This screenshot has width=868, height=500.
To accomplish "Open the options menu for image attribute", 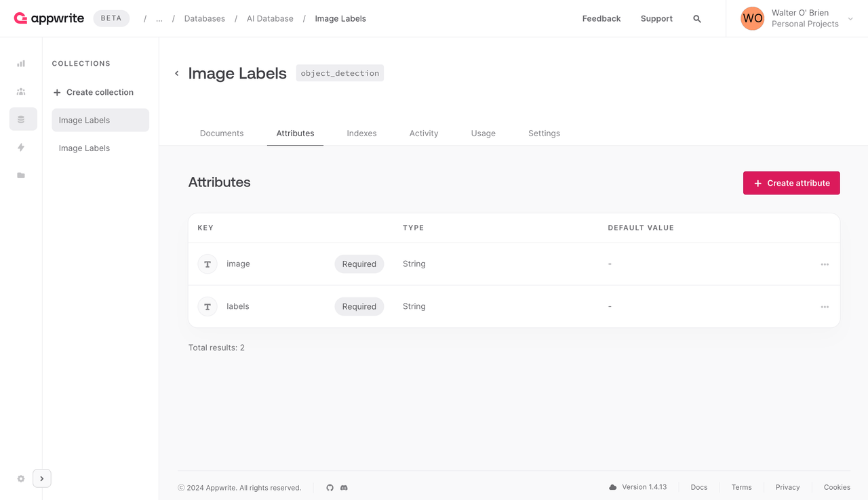I will [x=825, y=264].
